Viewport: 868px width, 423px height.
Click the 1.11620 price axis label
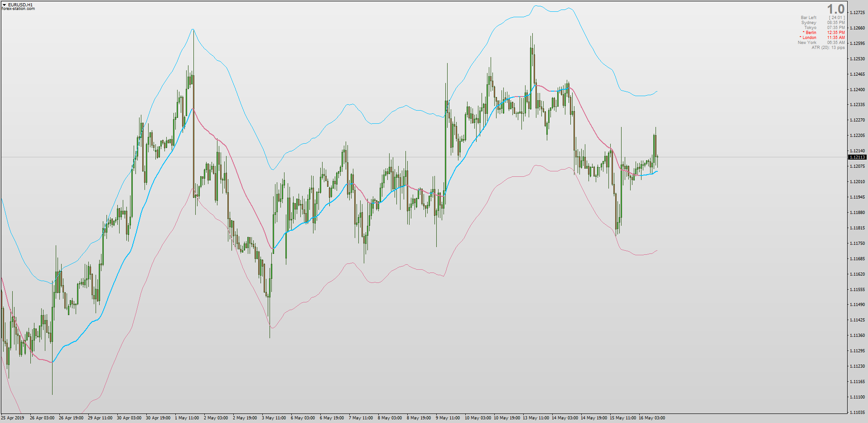click(x=858, y=274)
